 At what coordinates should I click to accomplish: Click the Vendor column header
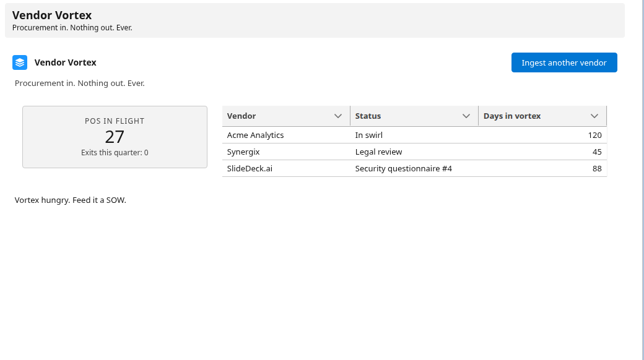coord(286,116)
